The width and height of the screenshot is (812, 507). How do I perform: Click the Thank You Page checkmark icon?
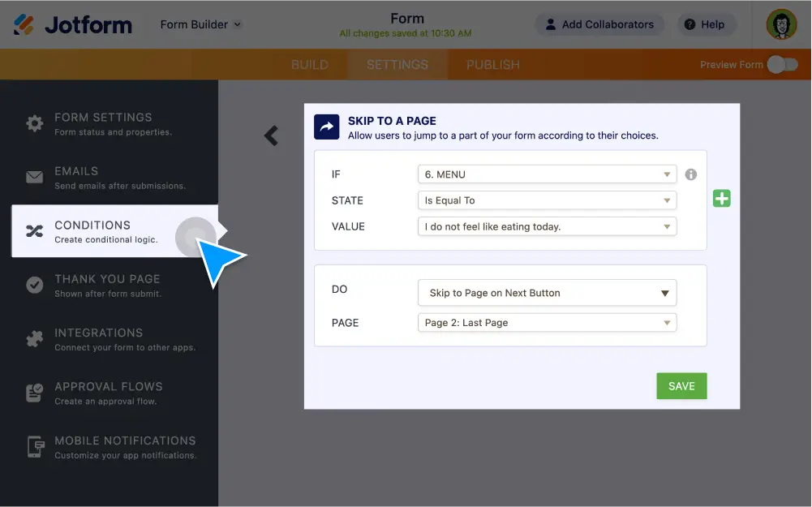click(x=34, y=285)
